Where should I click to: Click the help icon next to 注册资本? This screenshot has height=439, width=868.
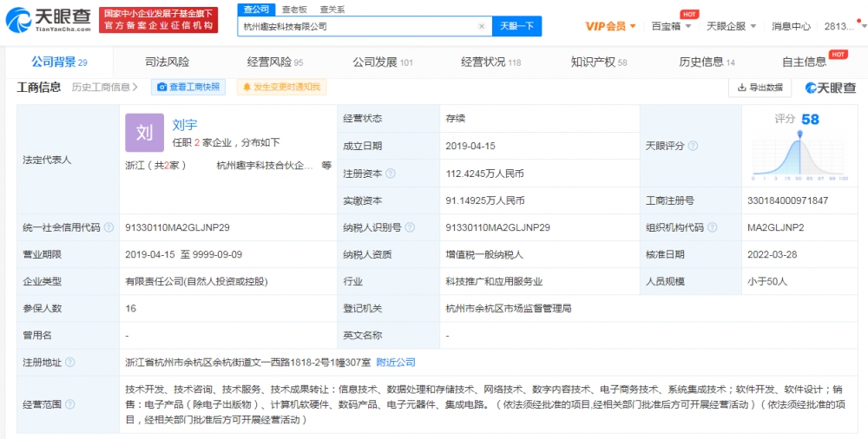click(391, 174)
